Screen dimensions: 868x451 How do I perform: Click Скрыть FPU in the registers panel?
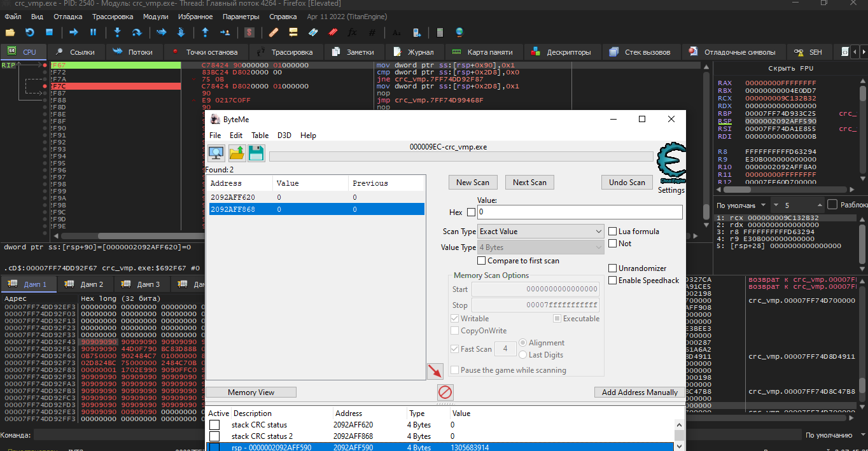point(790,68)
